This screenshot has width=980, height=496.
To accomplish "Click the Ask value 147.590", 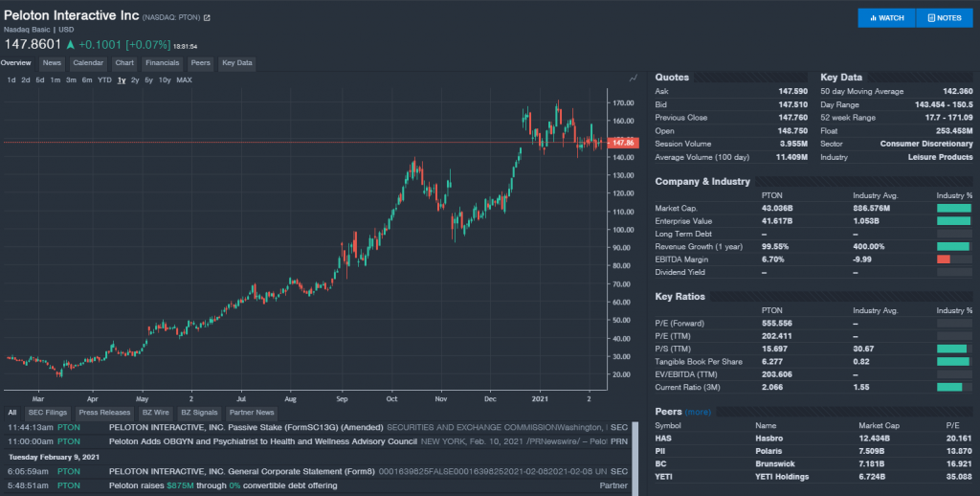I will tap(792, 91).
